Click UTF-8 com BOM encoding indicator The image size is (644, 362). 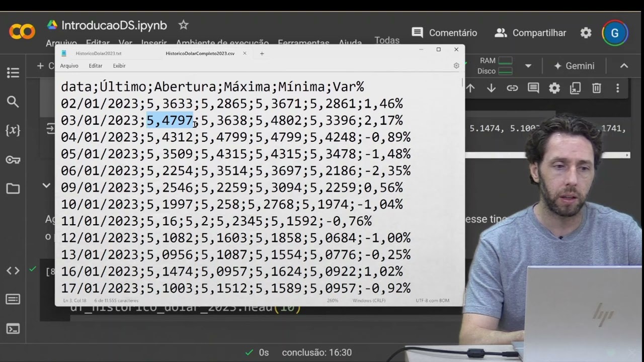point(432,301)
